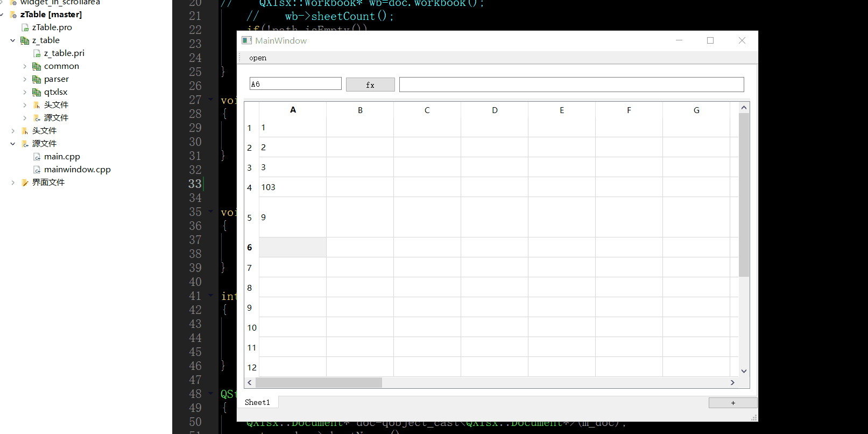Click the z_table folder icon

click(25, 40)
